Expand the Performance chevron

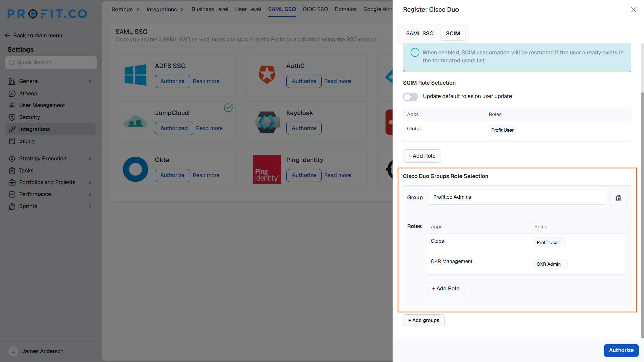coord(90,194)
